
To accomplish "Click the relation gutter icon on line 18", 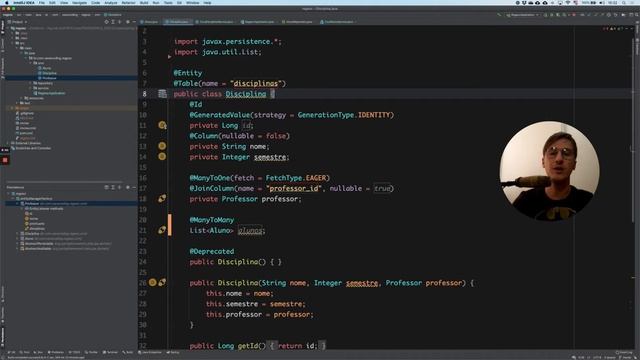I will pos(162,198).
